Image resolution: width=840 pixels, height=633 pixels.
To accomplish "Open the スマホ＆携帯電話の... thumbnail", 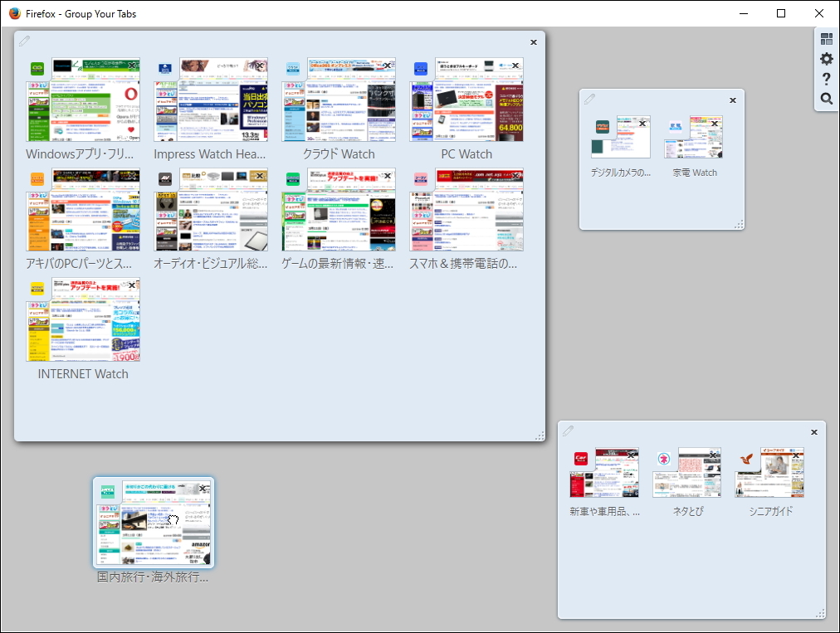I will [466, 210].
